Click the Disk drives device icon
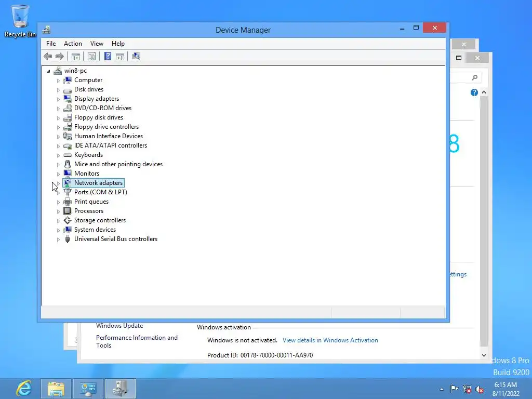This screenshot has width=532, height=399. tap(68, 89)
